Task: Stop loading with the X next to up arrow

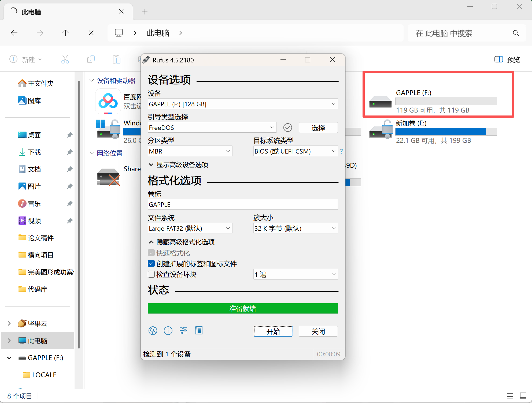Action: (91, 33)
